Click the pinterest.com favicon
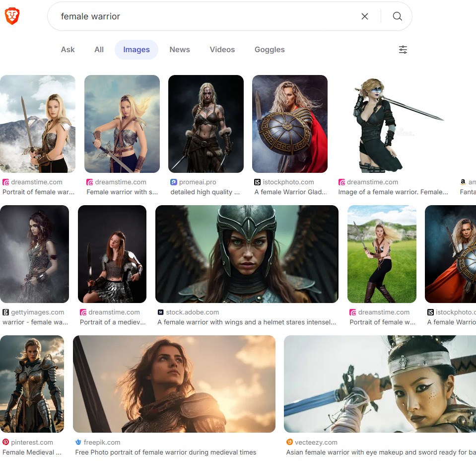Image resolution: width=476 pixels, height=461 pixels. [4, 442]
